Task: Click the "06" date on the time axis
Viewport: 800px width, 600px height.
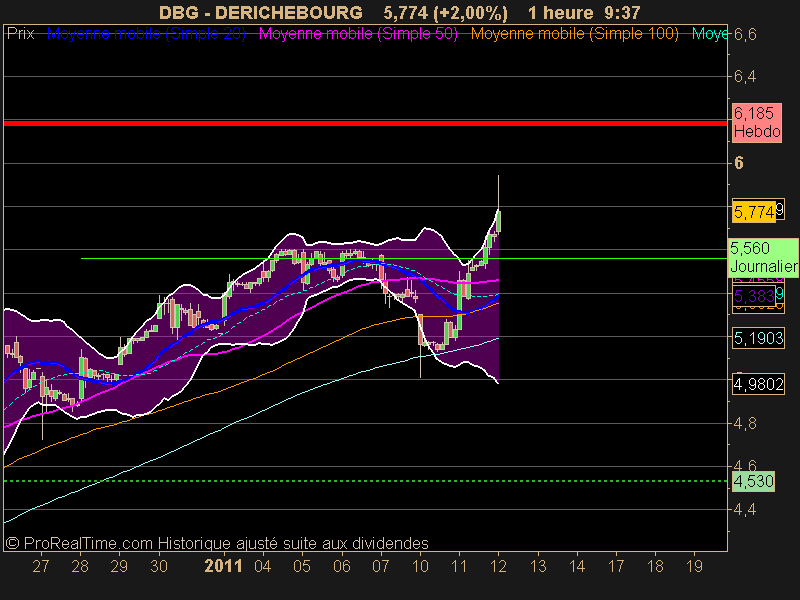Action: pyautogui.click(x=342, y=566)
